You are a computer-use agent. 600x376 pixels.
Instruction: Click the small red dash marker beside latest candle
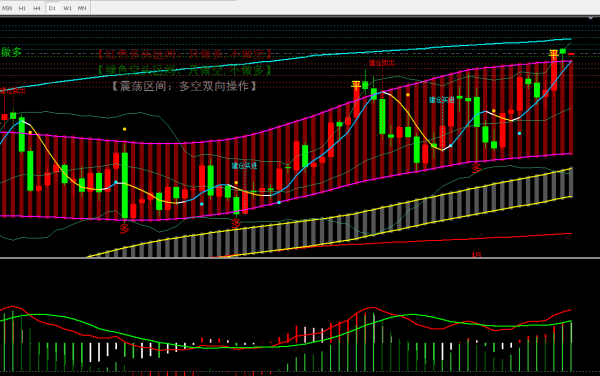(x=571, y=54)
